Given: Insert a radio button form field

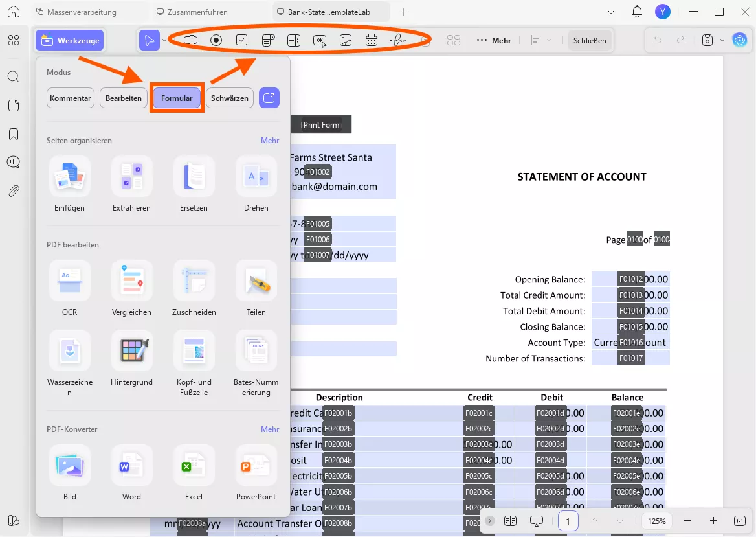Looking at the screenshot, I should coord(216,41).
